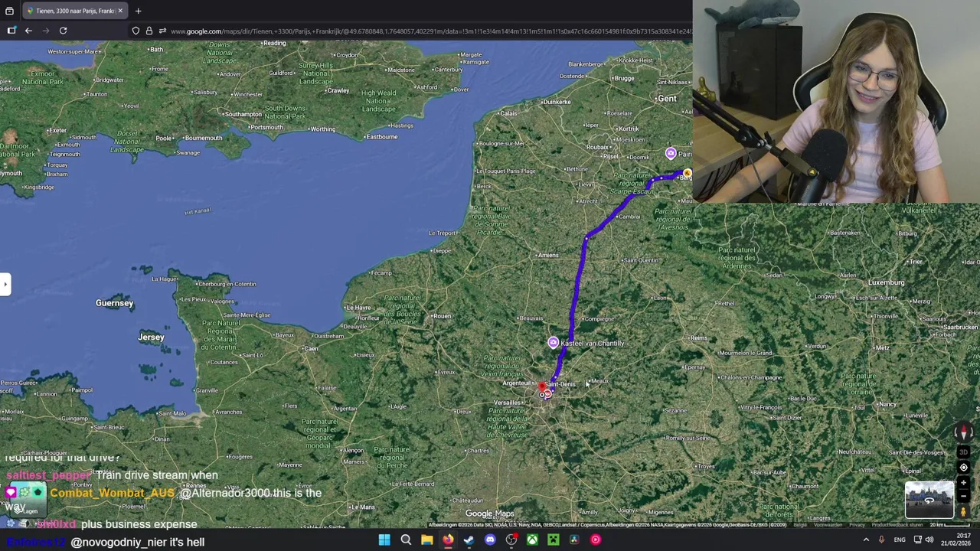Click the show-my-location target button
Screen dimensions: 980x551
tap(964, 468)
